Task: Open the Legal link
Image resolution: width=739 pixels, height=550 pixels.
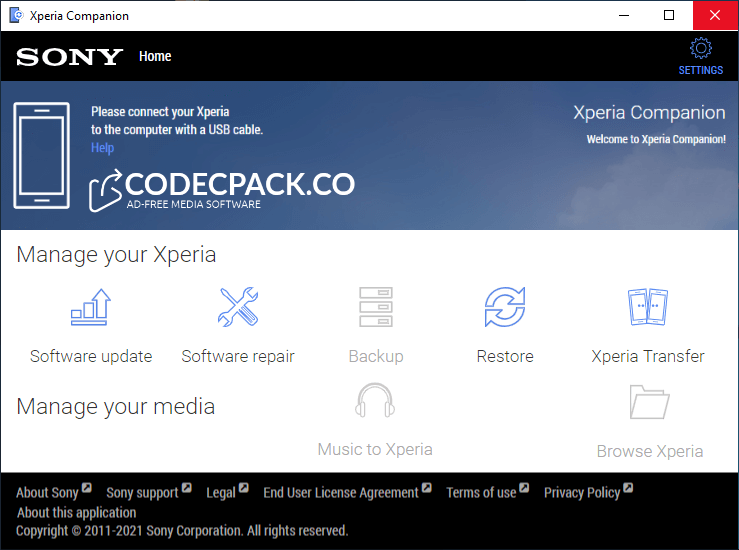Action: [221, 493]
